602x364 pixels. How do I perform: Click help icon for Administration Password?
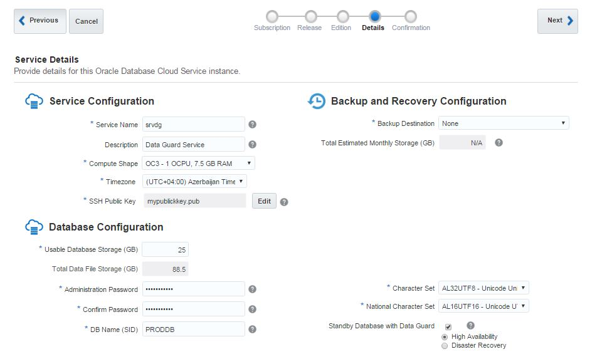252,289
